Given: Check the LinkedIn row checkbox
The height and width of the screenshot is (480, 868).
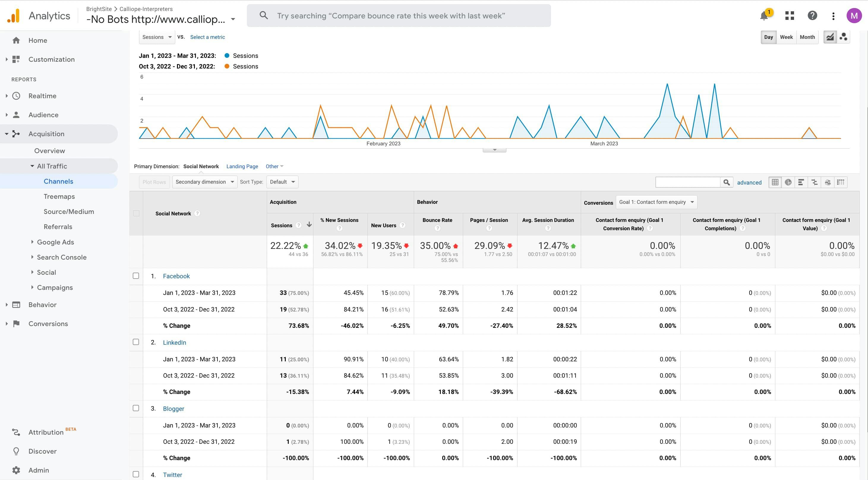Looking at the screenshot, I should click(x=136, y=342).
